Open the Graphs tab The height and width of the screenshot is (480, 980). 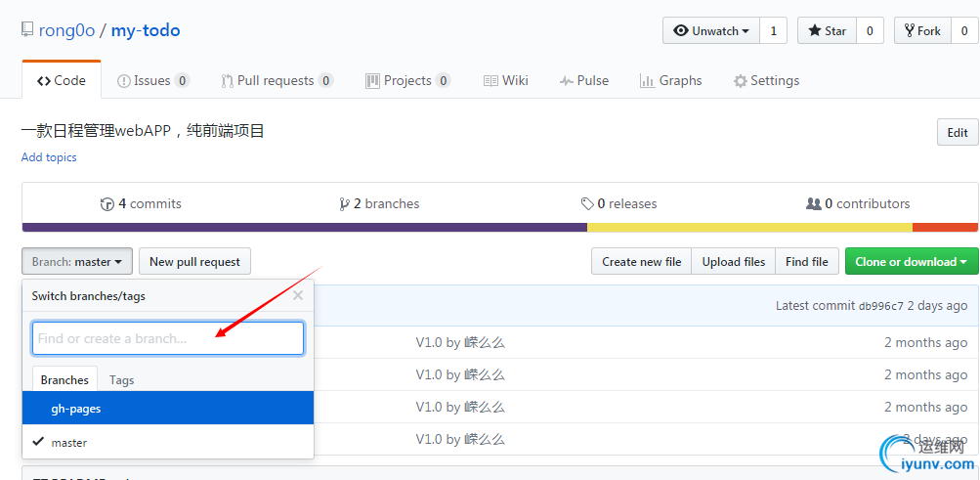click(x=670, y=80)
